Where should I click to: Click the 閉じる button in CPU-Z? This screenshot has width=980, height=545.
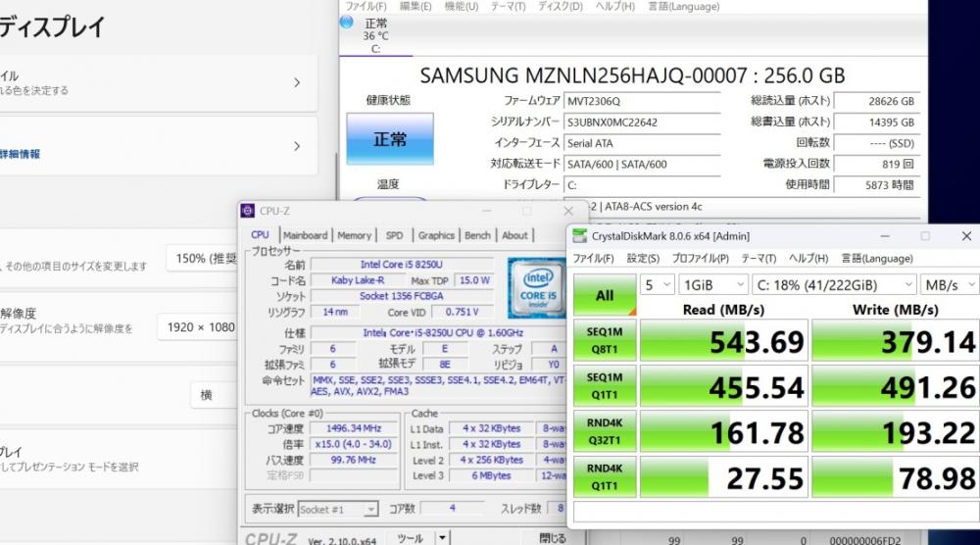pyautogui.click(x=553, y=537)
